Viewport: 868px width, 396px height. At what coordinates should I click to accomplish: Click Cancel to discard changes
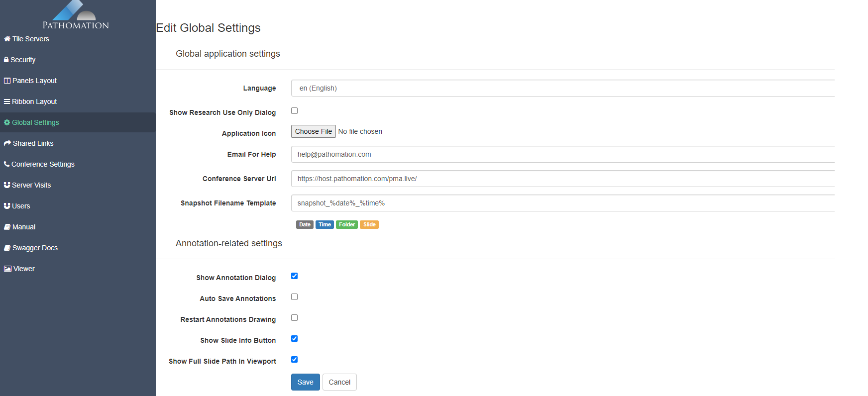(339, 382)
